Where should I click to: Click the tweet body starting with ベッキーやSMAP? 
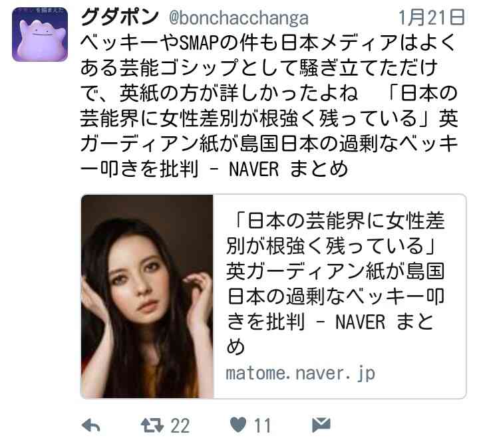coord(269,105)
